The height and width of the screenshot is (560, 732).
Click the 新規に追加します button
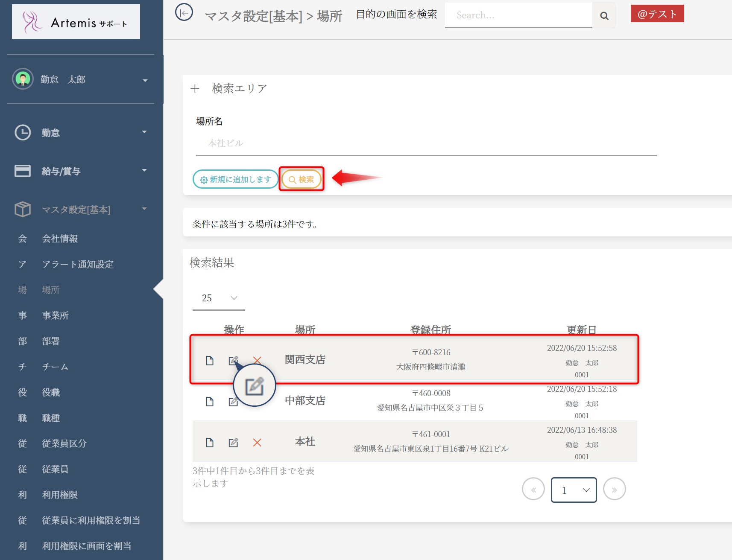[235, 180]
